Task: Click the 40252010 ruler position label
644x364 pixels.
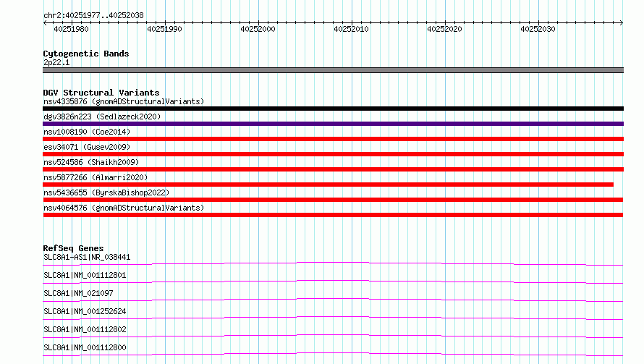Action: click(x=351, y=29)
